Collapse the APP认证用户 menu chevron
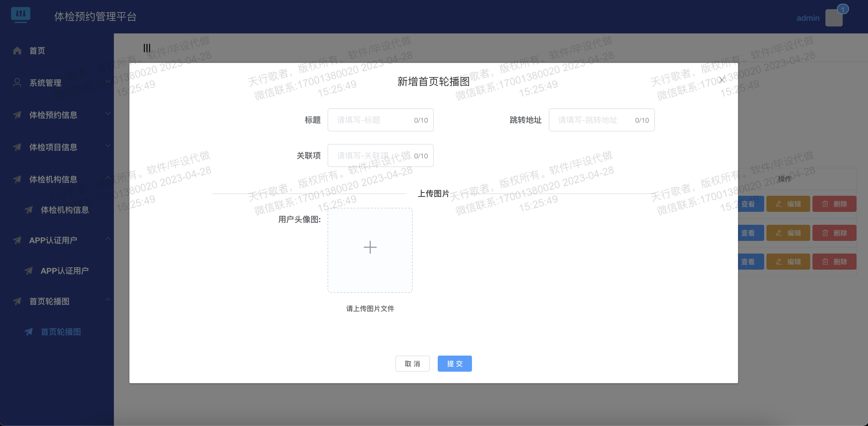 coord(108,239)
